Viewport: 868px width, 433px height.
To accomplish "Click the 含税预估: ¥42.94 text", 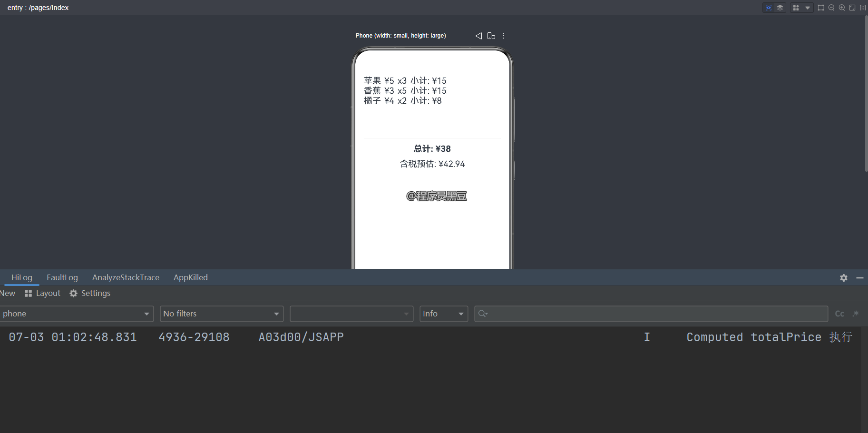I will [432, 164].
